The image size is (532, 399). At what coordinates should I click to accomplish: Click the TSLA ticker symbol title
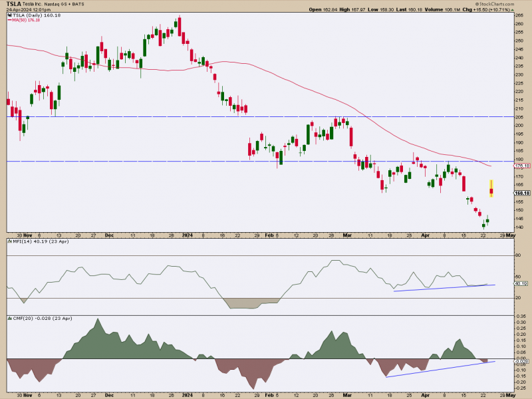pyautogui.click(x=13, y=4)
